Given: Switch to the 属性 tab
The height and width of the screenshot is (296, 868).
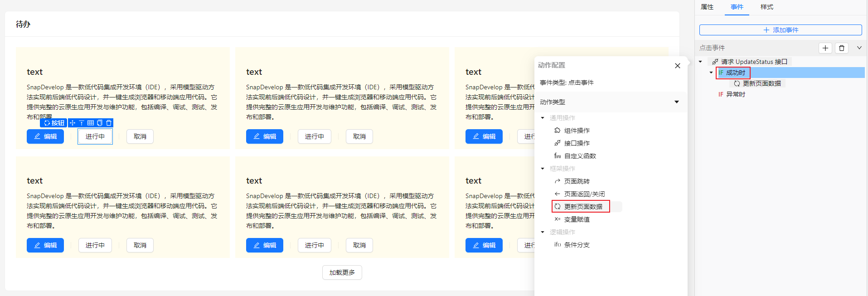Looking at the screenshot, I should 707,7.
